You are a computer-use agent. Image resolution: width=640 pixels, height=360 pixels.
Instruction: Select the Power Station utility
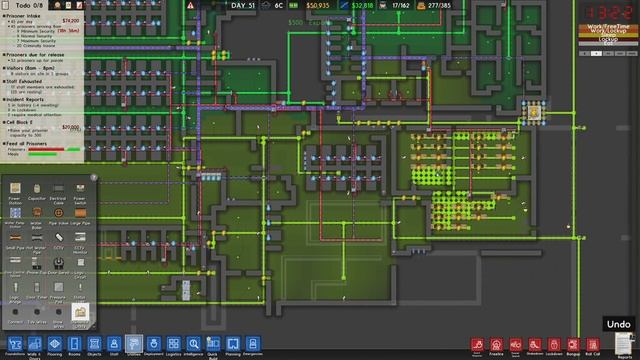coord(15,188)
